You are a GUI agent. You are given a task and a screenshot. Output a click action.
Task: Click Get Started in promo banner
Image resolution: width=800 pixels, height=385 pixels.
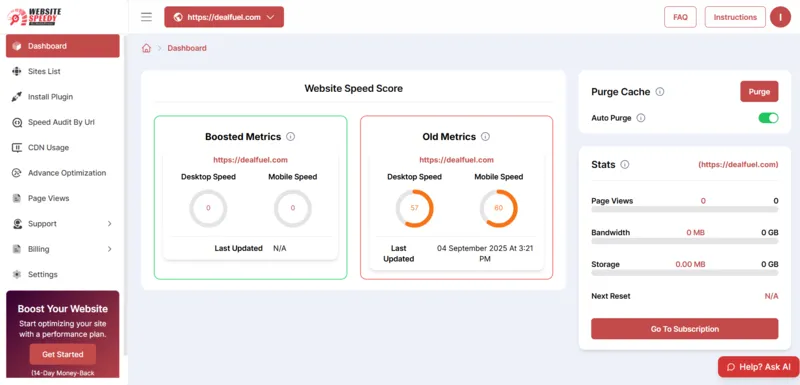click(63, 354)
